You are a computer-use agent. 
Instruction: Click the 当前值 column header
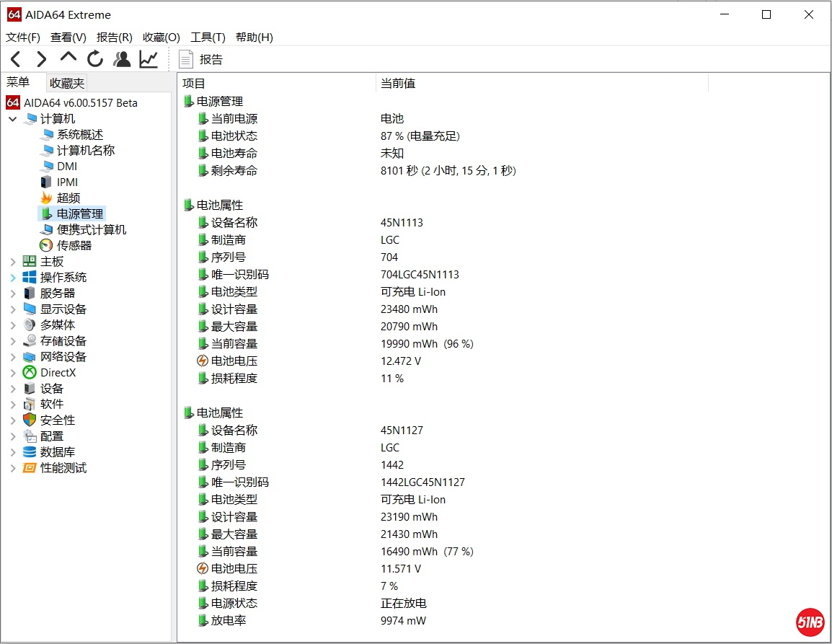coord(398,84)
